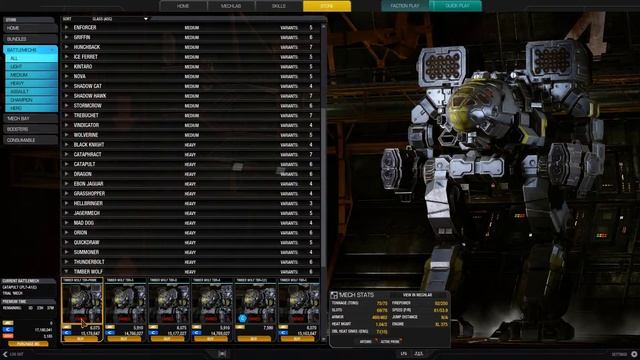Filter battlemechs by Light class
Screen dimensions: 640x360
click(32, 67)
